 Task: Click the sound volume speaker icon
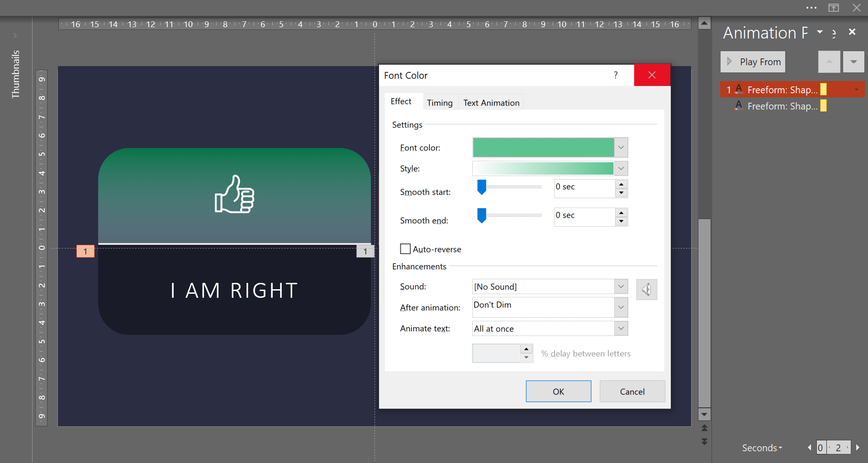click(x=646, y=290)
